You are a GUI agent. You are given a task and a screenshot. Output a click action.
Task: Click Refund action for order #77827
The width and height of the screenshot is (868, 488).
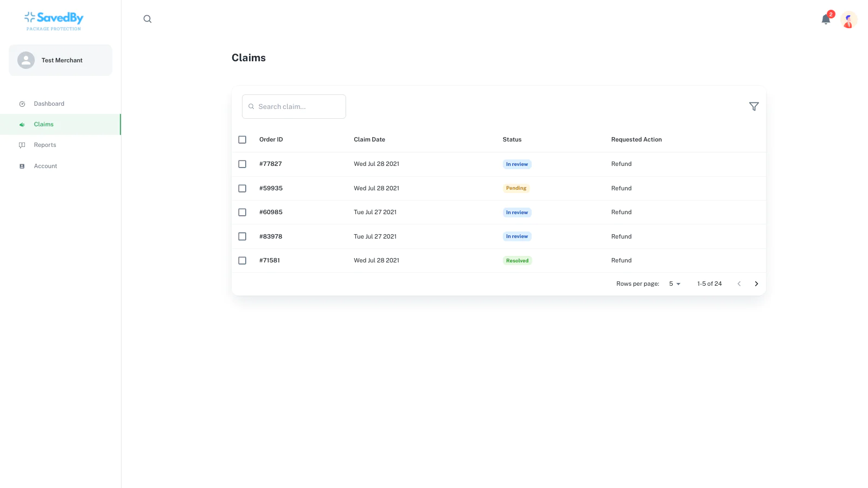pyautogui.click(x=621, y=164)
